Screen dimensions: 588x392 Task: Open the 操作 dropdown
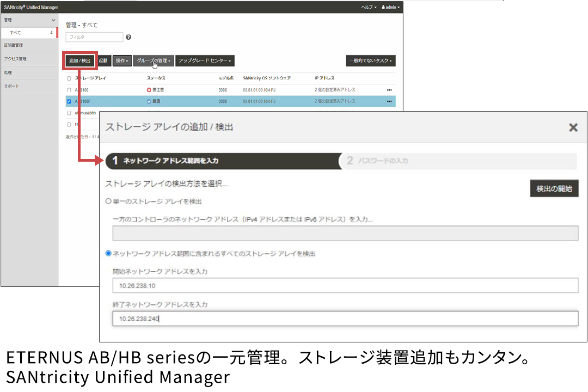click(122, 60)
